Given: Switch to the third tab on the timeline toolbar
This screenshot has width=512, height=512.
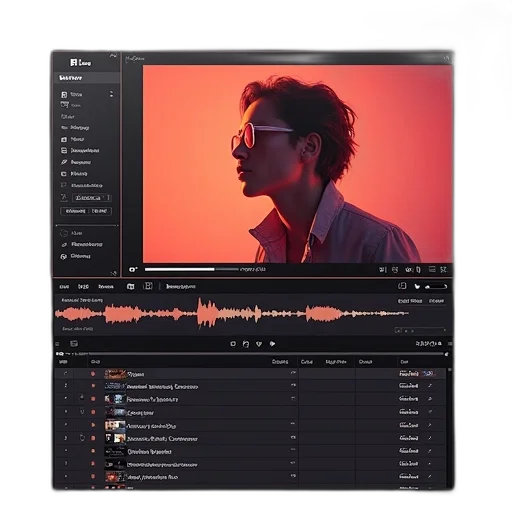Looking at the screenshot, I should 106,287.
